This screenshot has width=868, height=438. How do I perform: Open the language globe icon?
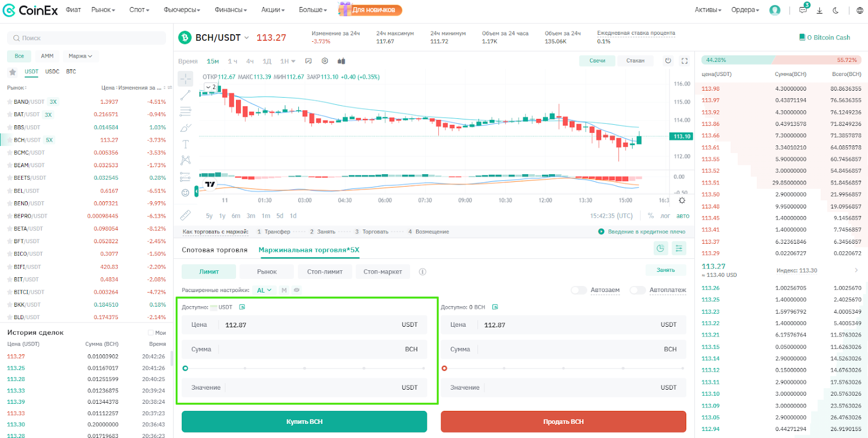click(860, 10)
